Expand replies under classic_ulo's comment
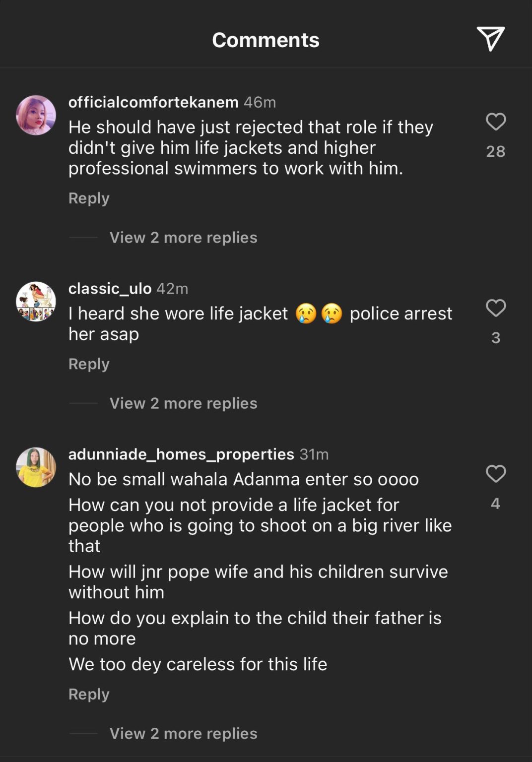532x762 pixels. point(183,403)
